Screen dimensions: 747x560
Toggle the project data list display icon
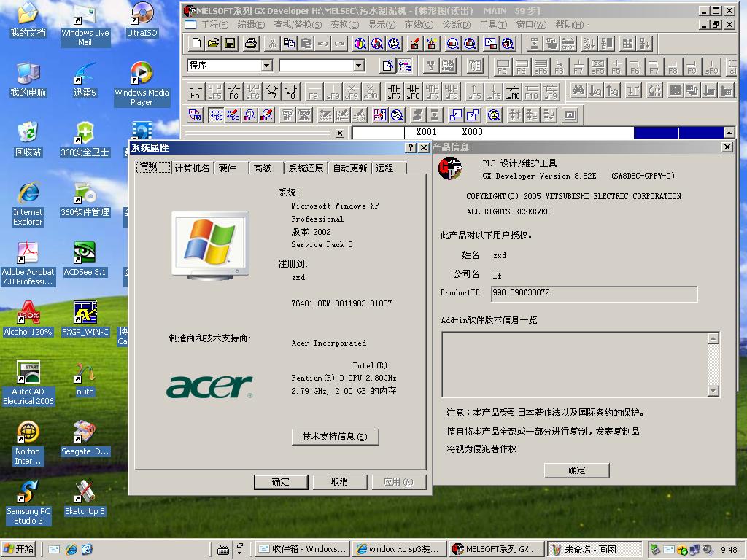404,66
